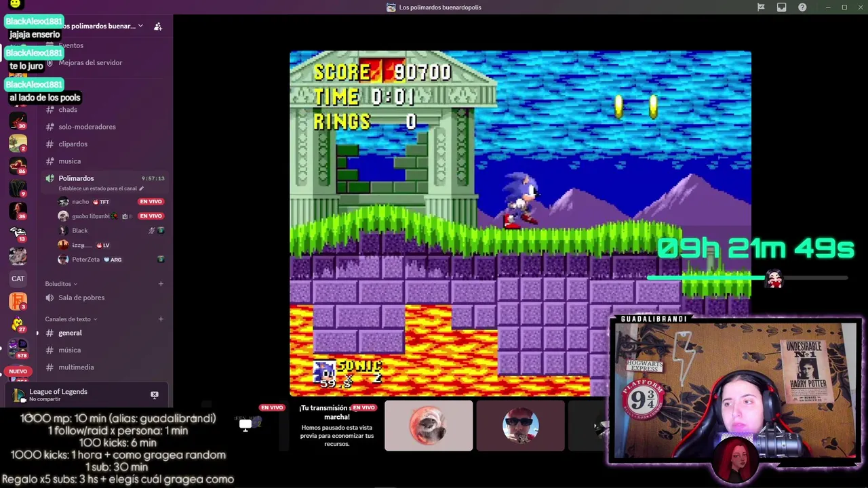868x488 pixels.
Task: Open the inbox icon in the title bar
Action: point(781,7)
